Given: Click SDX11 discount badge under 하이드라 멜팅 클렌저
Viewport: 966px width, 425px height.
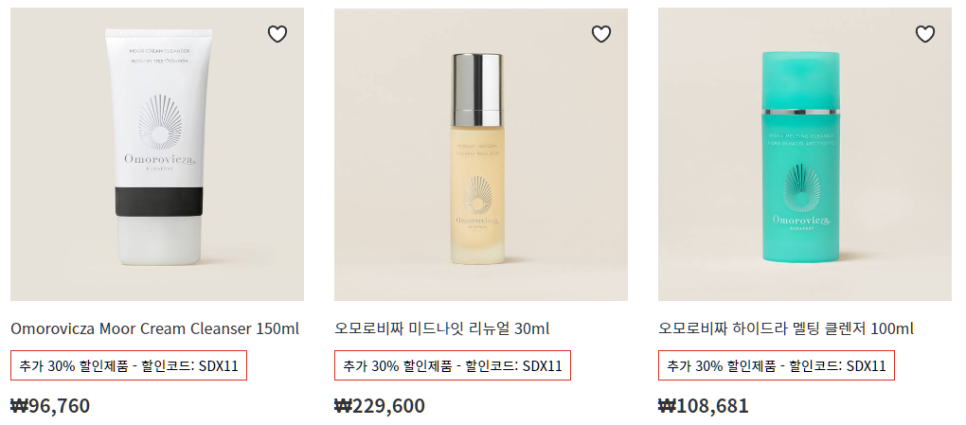Looking at the screenshot, I should click(x=776, y=365).
